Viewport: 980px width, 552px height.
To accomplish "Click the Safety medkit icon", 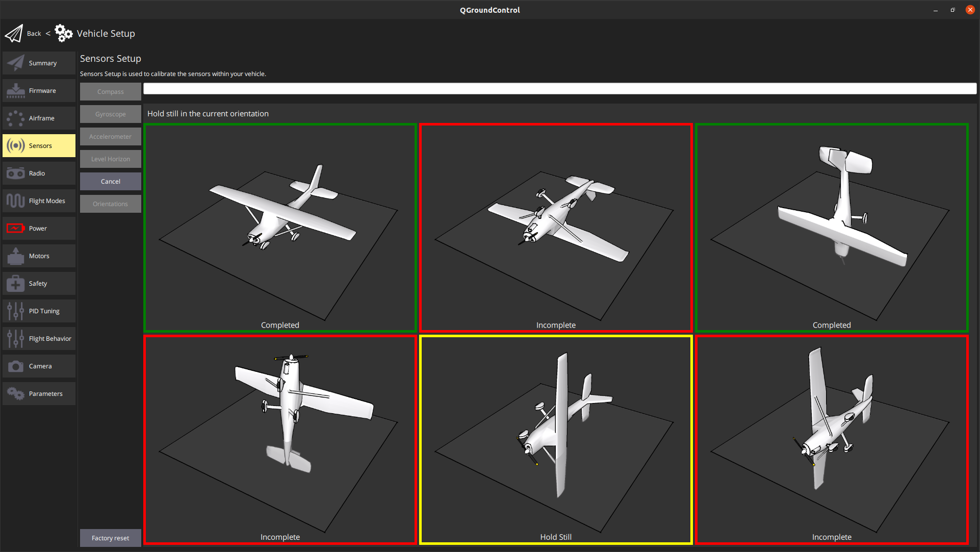I will pos(16,283).
